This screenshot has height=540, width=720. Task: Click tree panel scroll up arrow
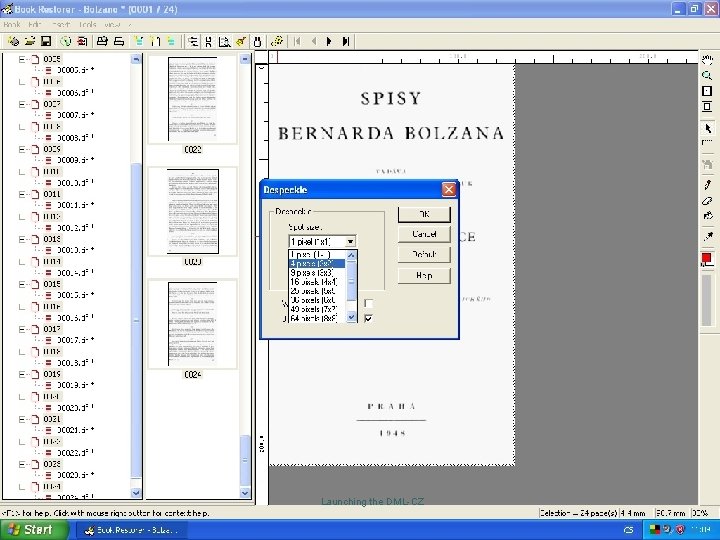pyautogui.click(x=136, y=59)
